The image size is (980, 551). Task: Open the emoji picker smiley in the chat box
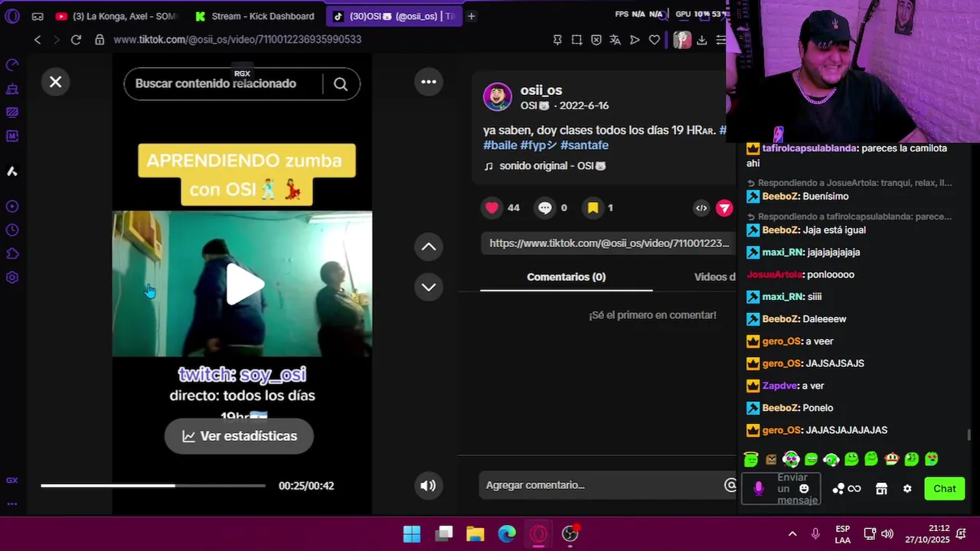[804, 489]
